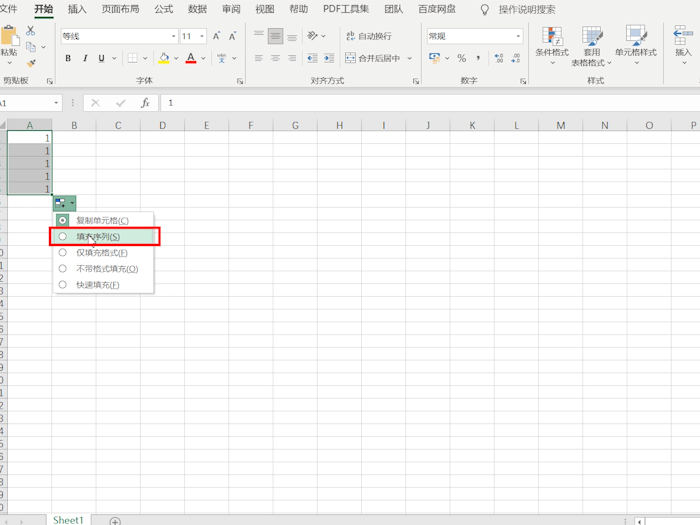Select the Format Painter brush icon
This screenshot has width=700, height=525.
[31, 63]
